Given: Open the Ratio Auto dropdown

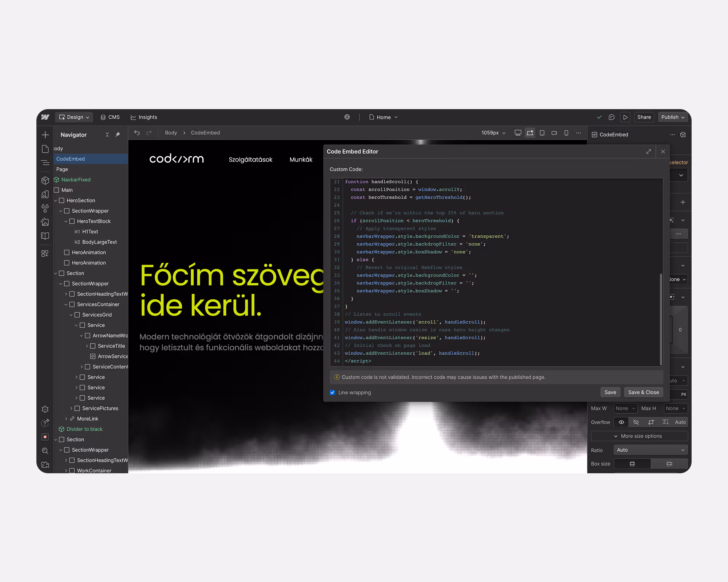Looking at the screenshot, I should coord(650,450).
